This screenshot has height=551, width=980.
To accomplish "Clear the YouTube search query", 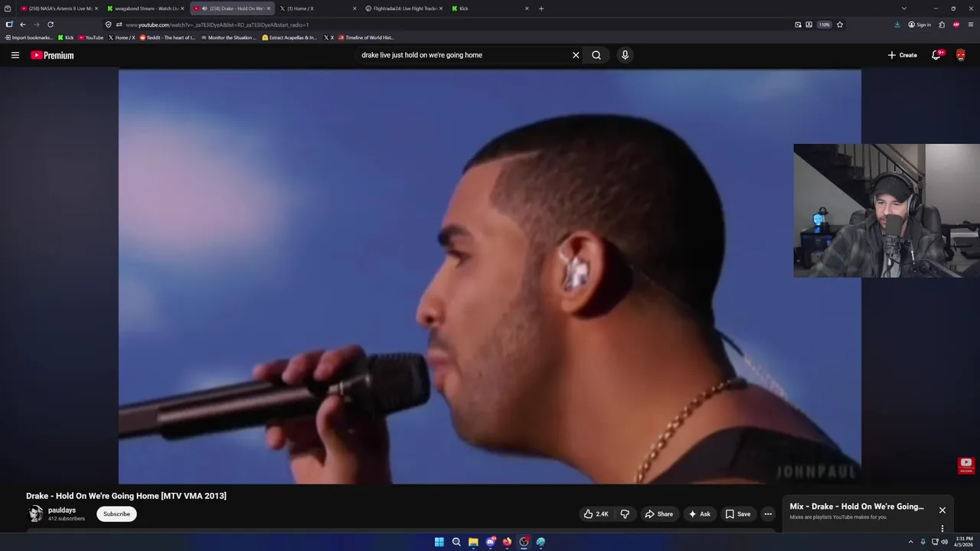I will point(576,55).
